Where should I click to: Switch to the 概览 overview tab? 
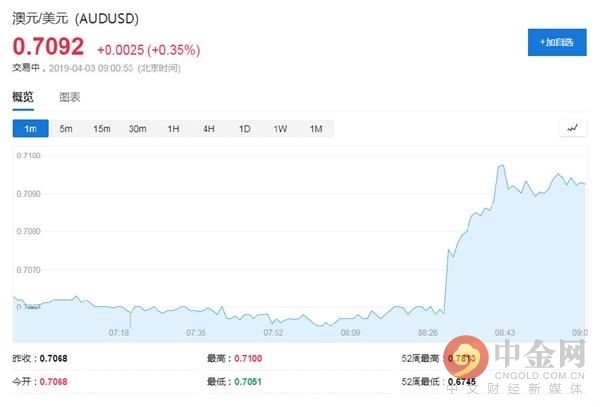pos(23,97)
